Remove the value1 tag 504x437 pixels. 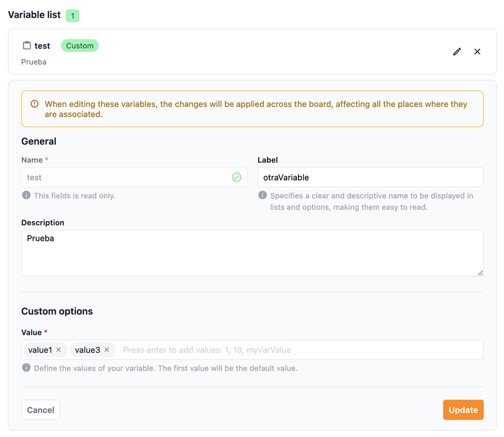(x=59, y=350)
